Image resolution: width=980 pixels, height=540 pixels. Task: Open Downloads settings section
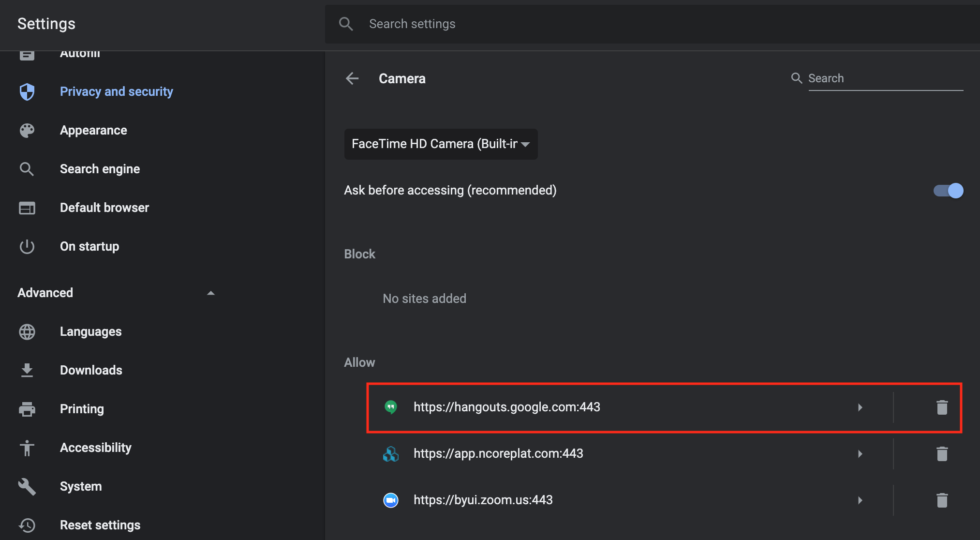[91, 370]
